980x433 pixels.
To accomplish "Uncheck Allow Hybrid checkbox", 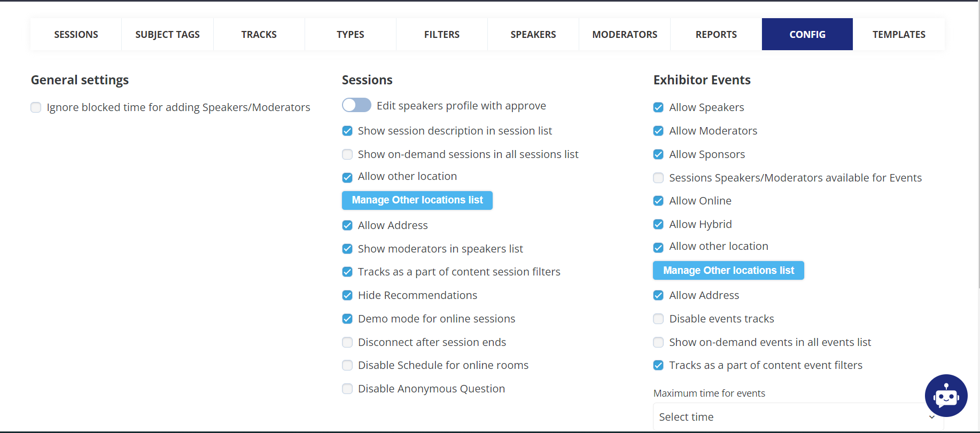I will pyautogui.click(x=658, y=224).
